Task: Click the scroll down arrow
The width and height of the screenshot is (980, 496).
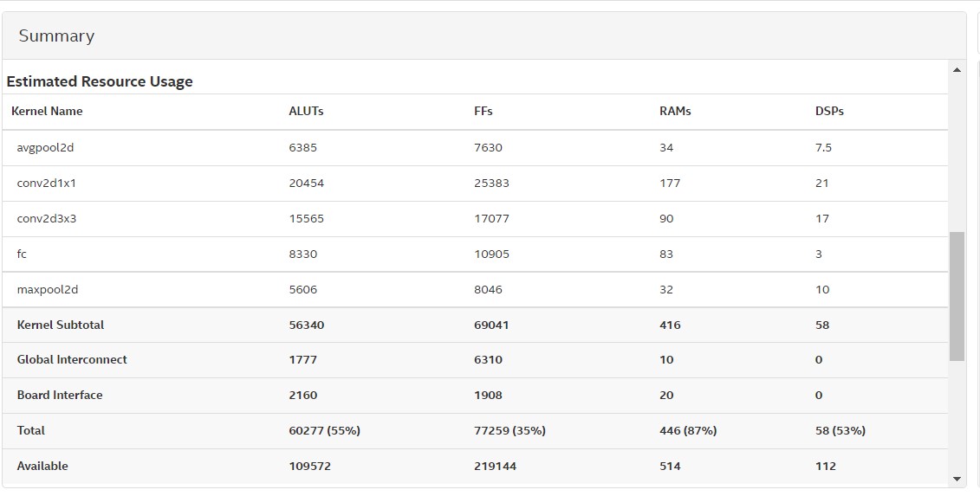Action: coord(957,478)
